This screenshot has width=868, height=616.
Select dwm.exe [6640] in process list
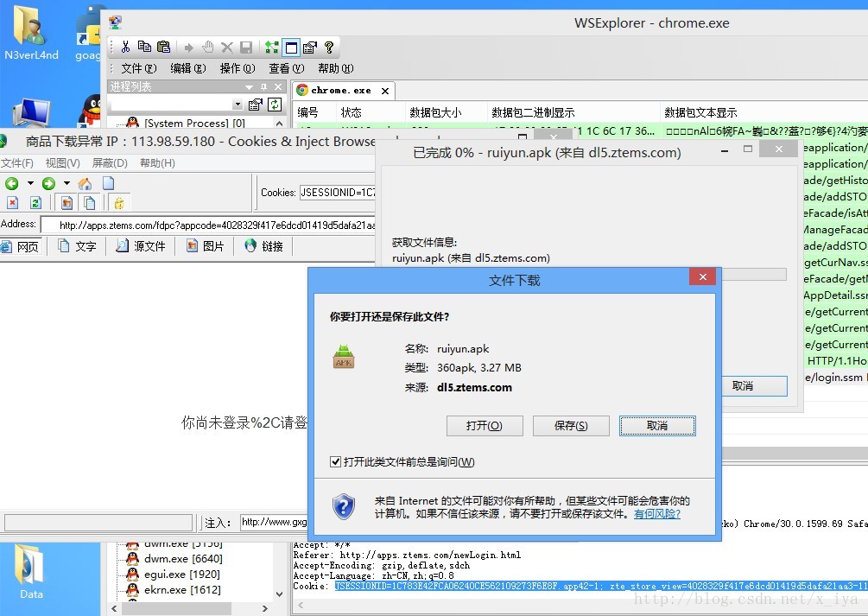tap(183, 559)
